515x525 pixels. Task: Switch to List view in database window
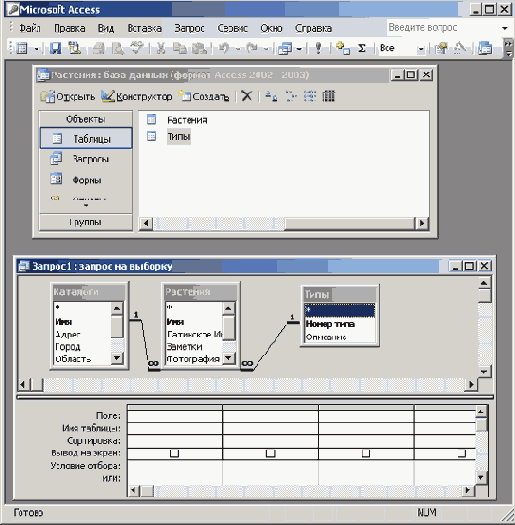[310, 96]
